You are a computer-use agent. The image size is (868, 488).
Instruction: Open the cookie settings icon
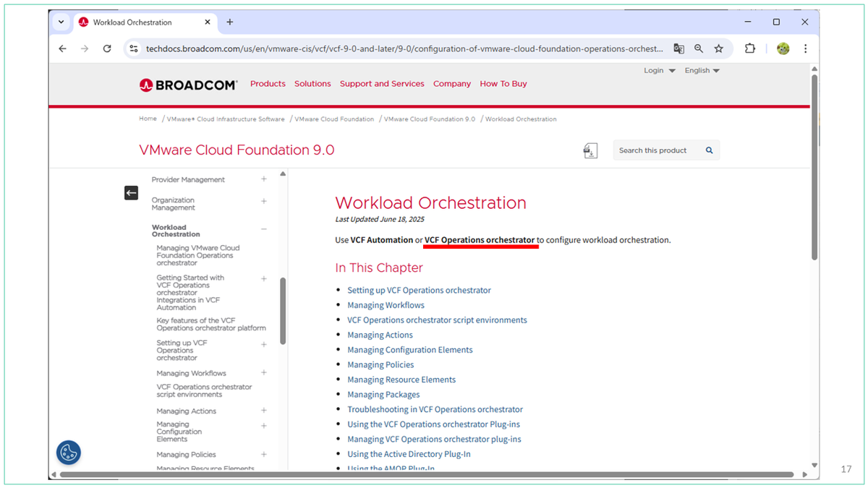(69, 453)
